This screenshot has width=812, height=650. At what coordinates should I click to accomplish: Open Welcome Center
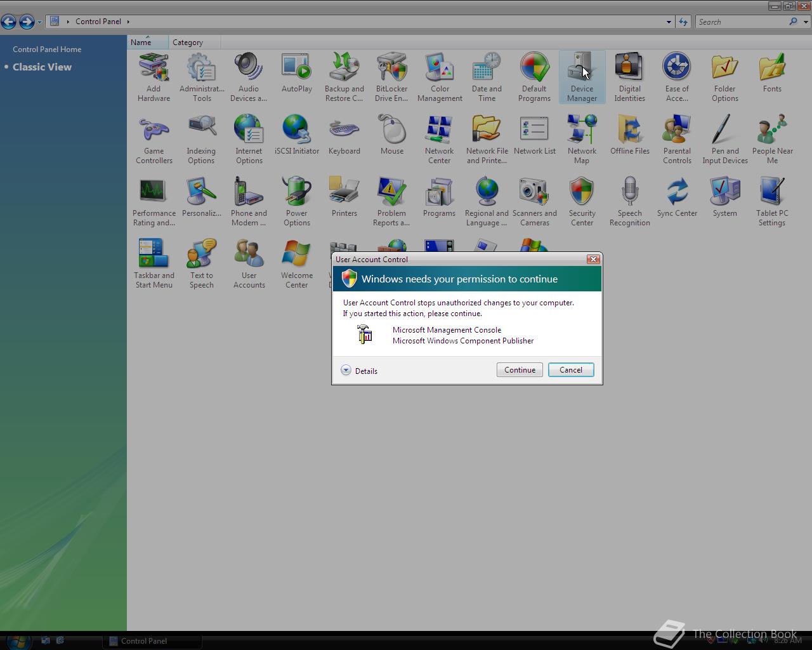tap(296, 263)
